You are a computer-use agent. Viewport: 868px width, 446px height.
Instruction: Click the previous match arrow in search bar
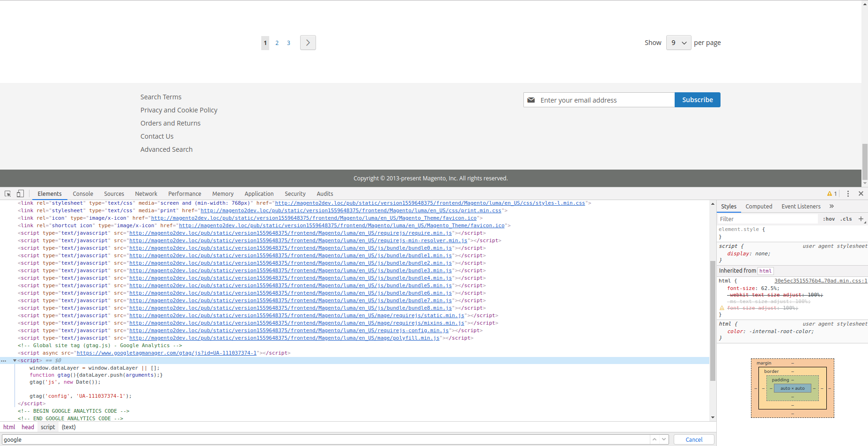(x=654, y=439)
